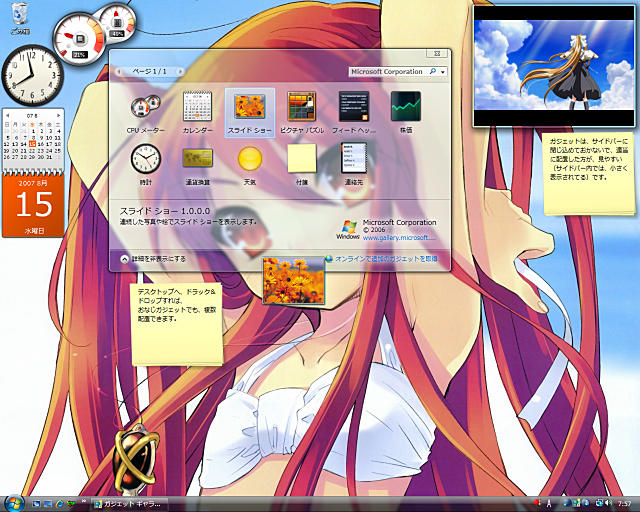The height and width of the screenshot is (512, 640).
Task: Click the flower slideshow gadget thumbnail
Action: [x=293, y=280]
